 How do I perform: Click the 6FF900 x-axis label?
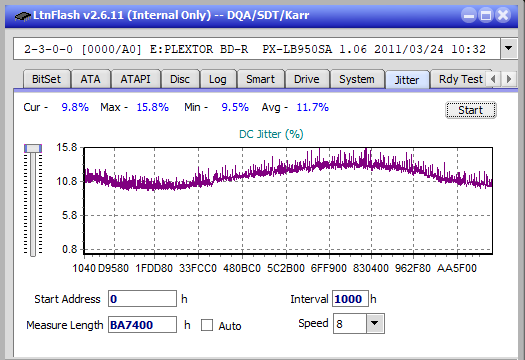pos(329,268)
